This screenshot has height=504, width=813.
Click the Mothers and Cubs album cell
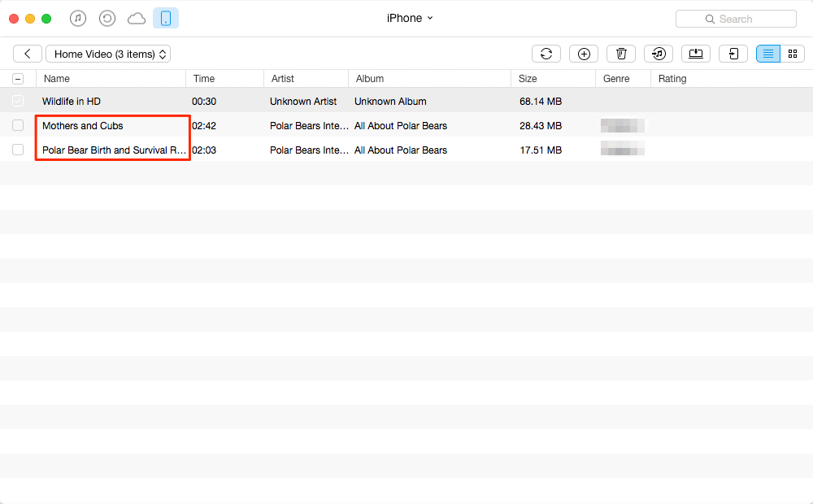click(401, 126)
